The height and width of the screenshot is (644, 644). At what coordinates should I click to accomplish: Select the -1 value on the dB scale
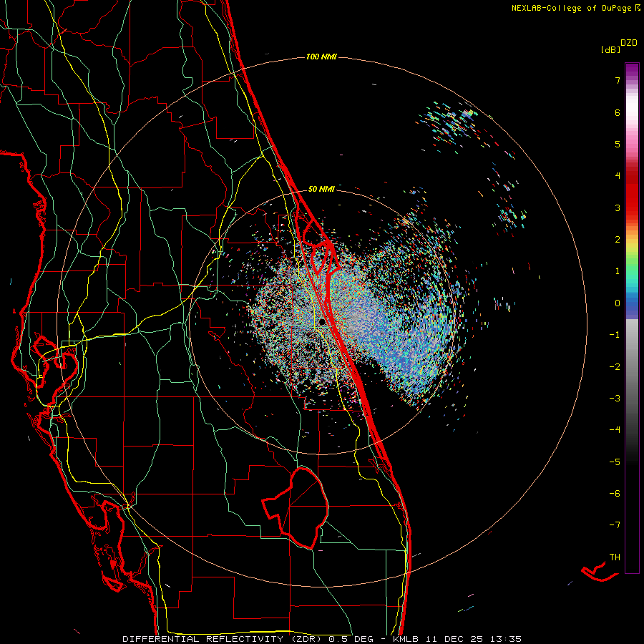coord(615,335)
